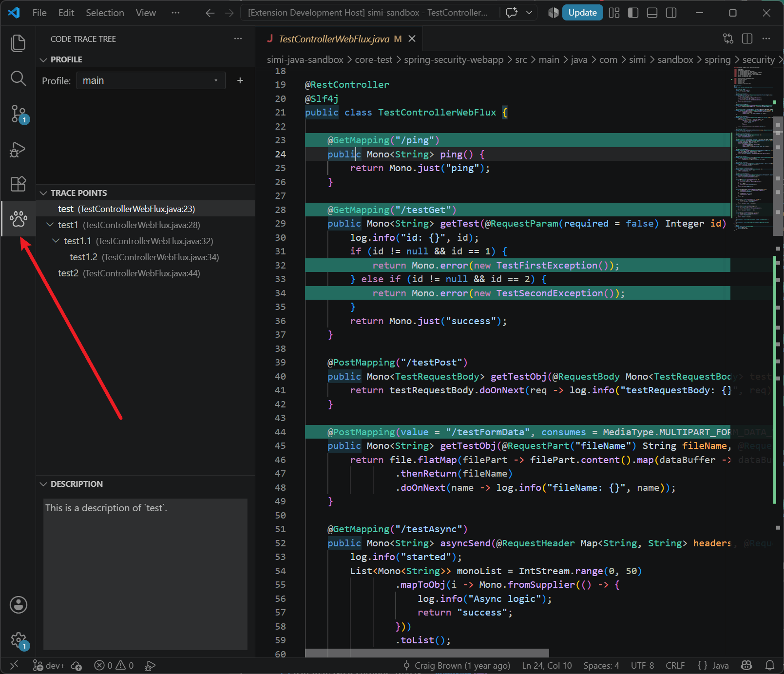Viewport: 784px width, 674px height.
Task: Go forward with the right arrow
Action: pyautogui.click(x=229, y=13)
